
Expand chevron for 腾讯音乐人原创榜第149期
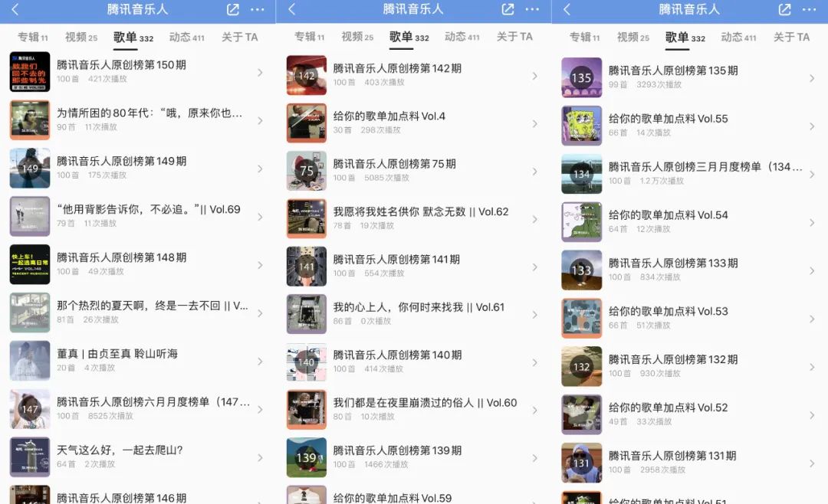point(260,169)
